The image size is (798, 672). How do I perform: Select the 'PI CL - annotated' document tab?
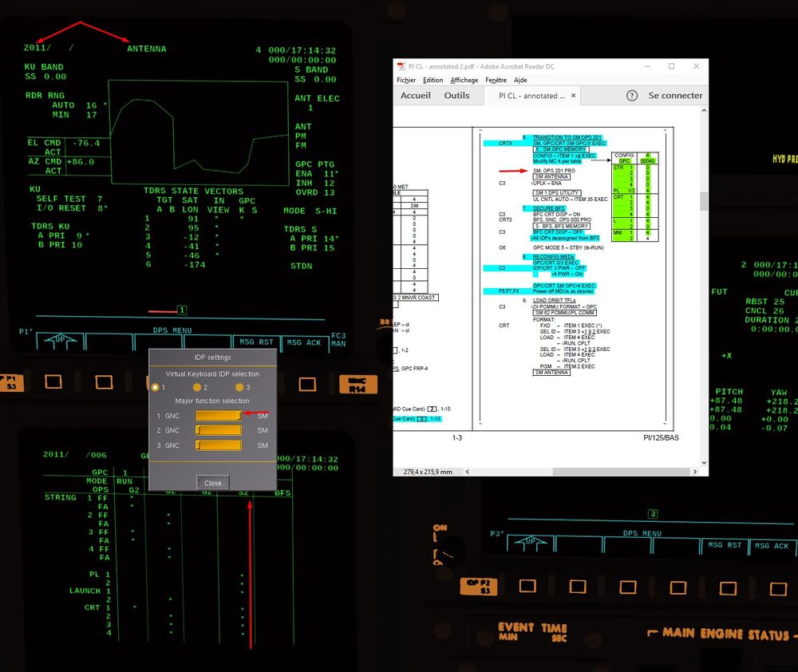tap(531, 96)
